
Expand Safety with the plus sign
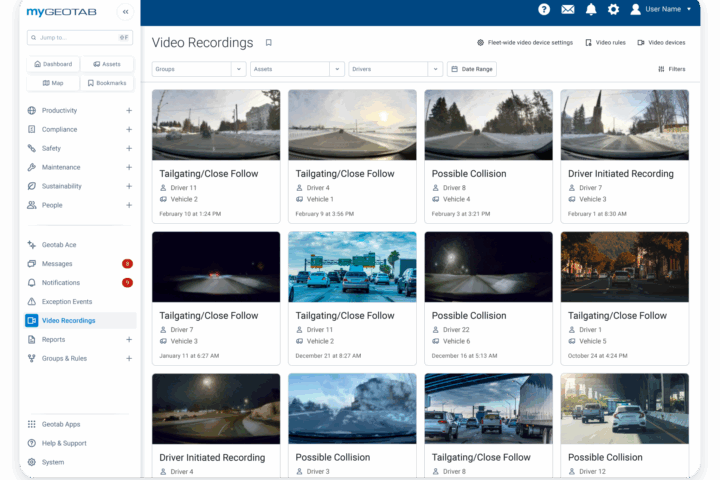tap(129, 148)
